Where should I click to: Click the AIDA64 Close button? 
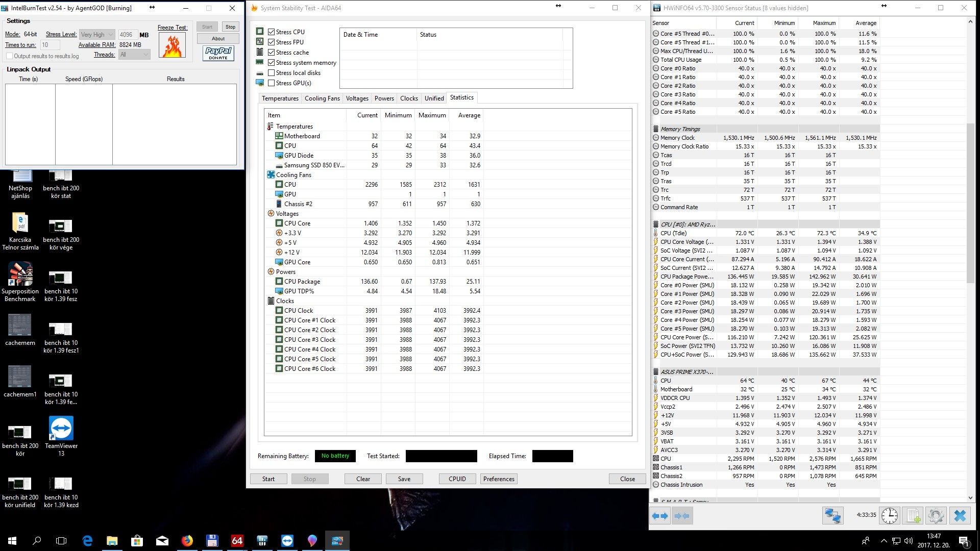click(627, 479)
